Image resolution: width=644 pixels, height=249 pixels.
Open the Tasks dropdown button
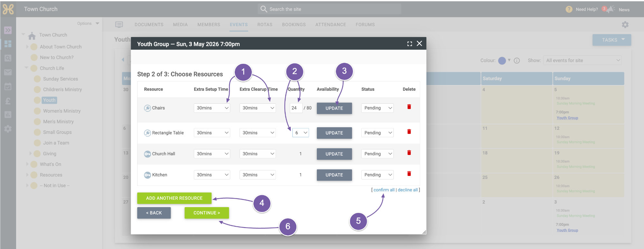pos(612,40)
